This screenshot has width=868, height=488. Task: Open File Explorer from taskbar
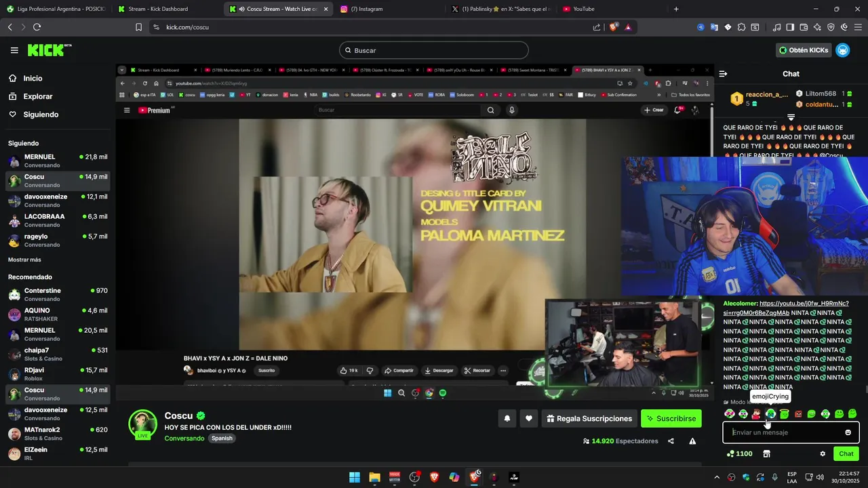tap(374, 477)
